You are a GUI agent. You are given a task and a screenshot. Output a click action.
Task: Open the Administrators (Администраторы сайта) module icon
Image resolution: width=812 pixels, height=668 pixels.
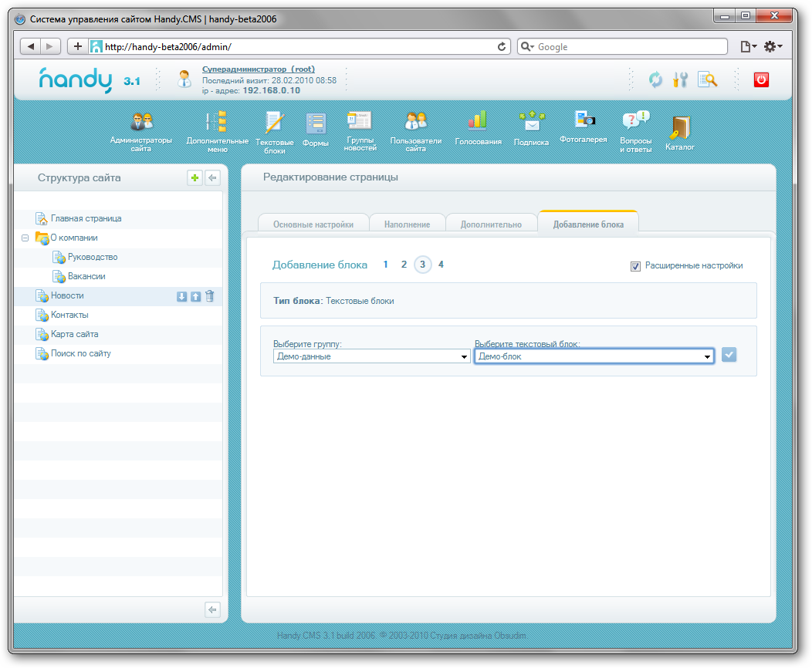pyautogui.click(x=140, y=123)
